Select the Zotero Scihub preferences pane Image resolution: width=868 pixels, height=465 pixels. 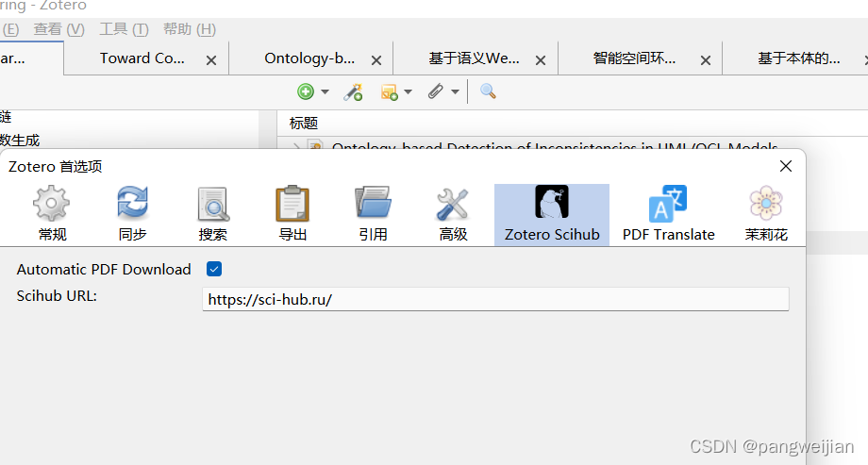pos(552,215)
